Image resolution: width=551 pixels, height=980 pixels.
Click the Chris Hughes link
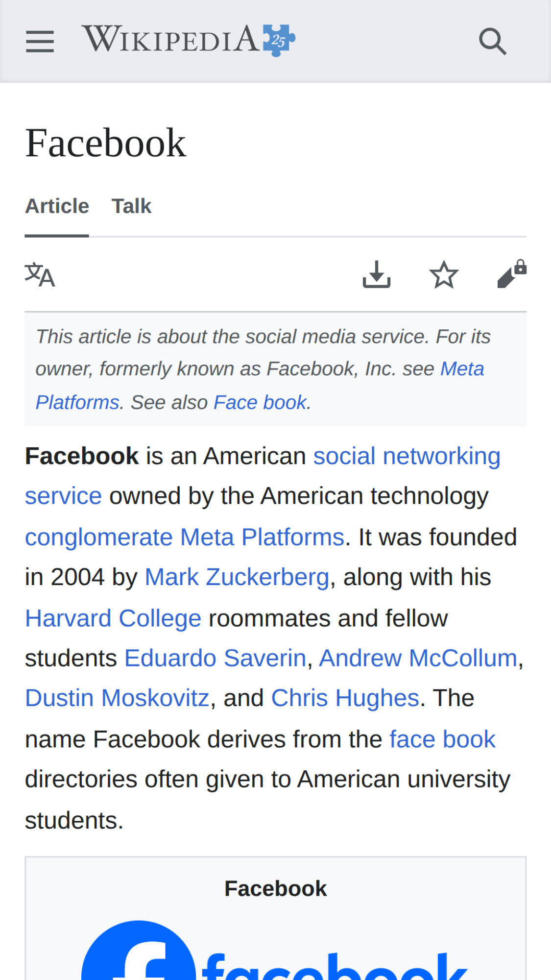coord(345,698)
